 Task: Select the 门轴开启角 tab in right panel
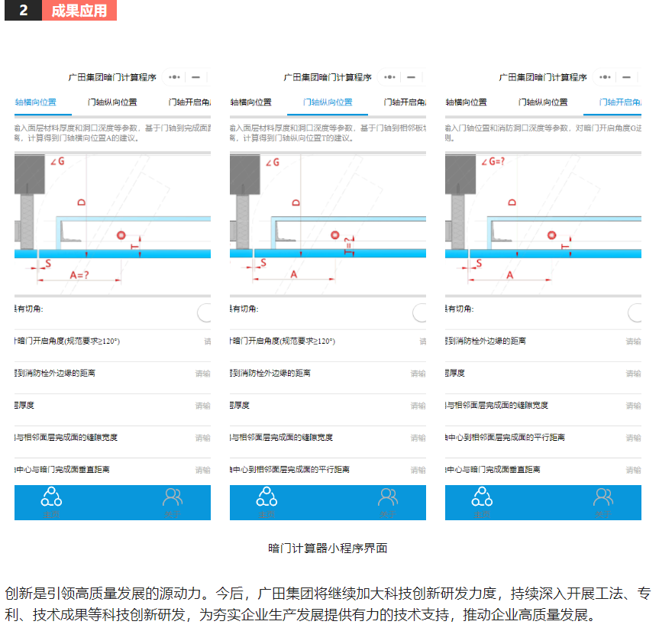click(x=619, y=102)
